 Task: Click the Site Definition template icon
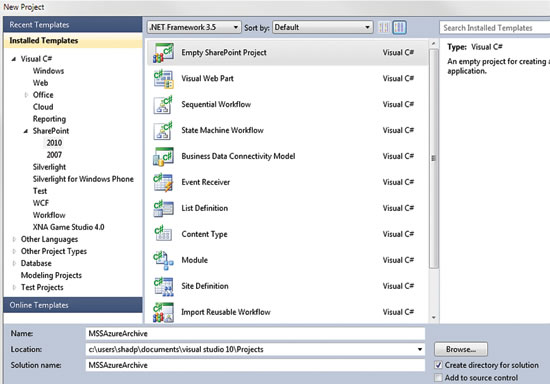163,286
